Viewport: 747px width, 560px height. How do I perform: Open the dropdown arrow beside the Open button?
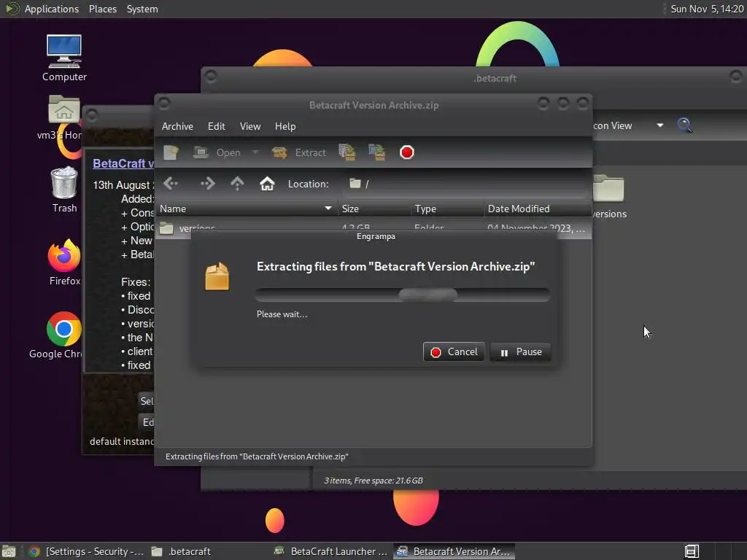coord(255,152)
